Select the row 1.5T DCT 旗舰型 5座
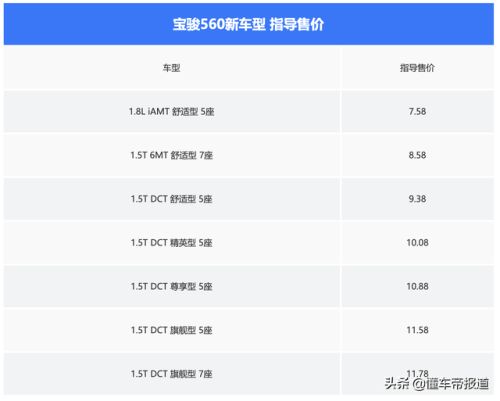The height and width of the screenshot is (401, 500). coord(172,330)
